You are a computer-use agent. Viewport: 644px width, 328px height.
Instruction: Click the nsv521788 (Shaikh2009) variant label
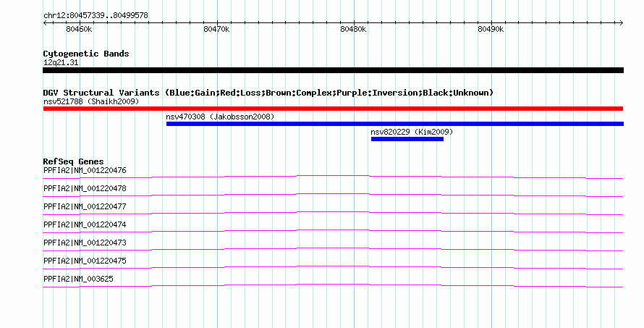pos(91,101)
